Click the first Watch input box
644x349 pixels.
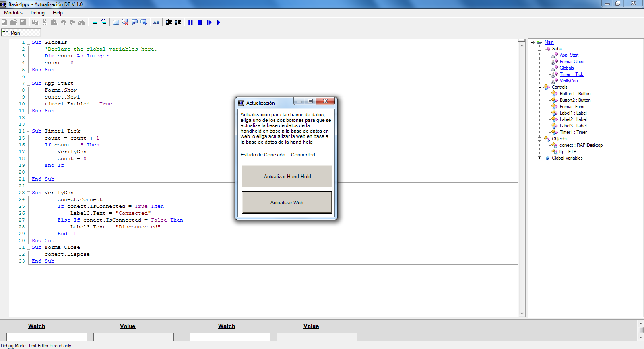[47, 337]
